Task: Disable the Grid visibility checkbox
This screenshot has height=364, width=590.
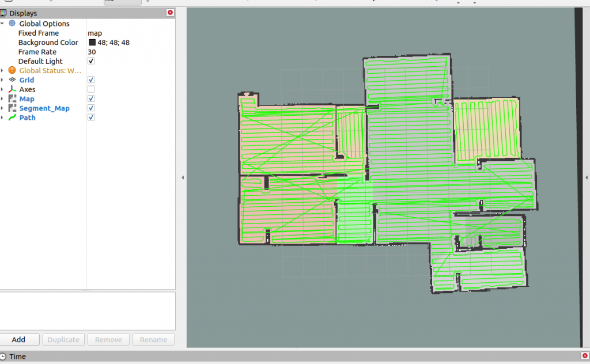Action: pyautogui.click(x=90, y=79)
